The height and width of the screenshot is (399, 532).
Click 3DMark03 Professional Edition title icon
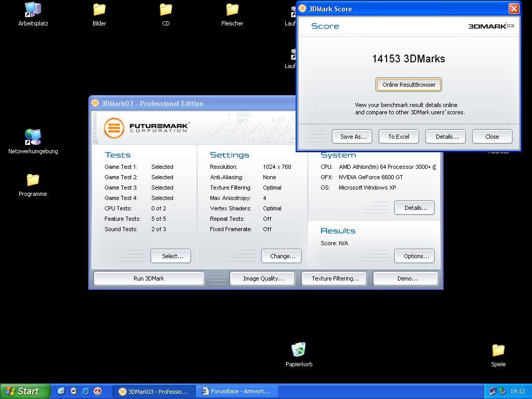[x=96, y=103]
